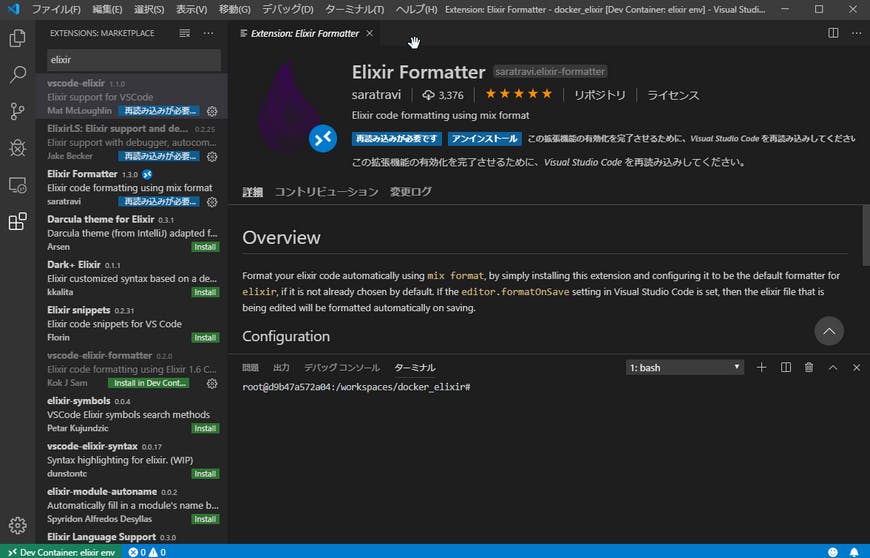Open the 表示(V) menu
Viewport: 870px width, 558px height.
191,9
